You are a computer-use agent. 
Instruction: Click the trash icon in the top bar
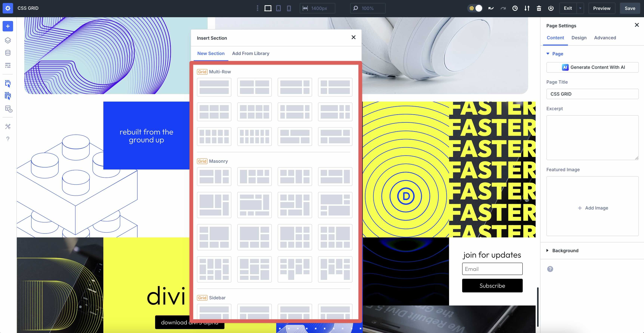tap(539, 8)
